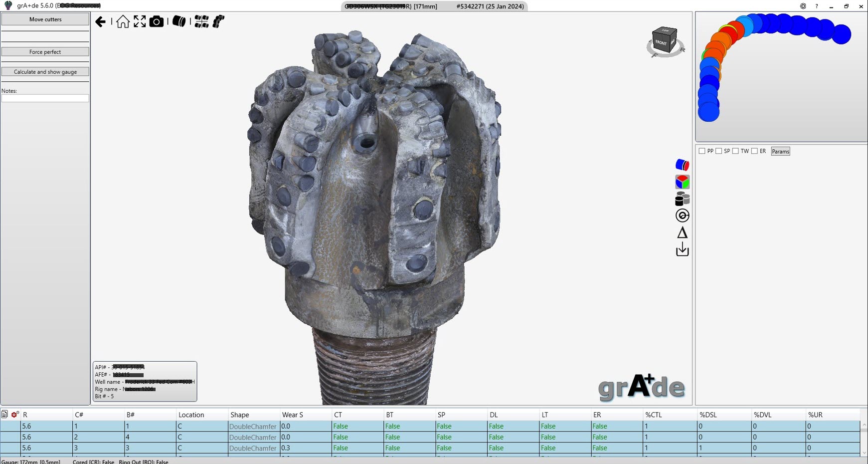Click the concentric circles icon

682,216
